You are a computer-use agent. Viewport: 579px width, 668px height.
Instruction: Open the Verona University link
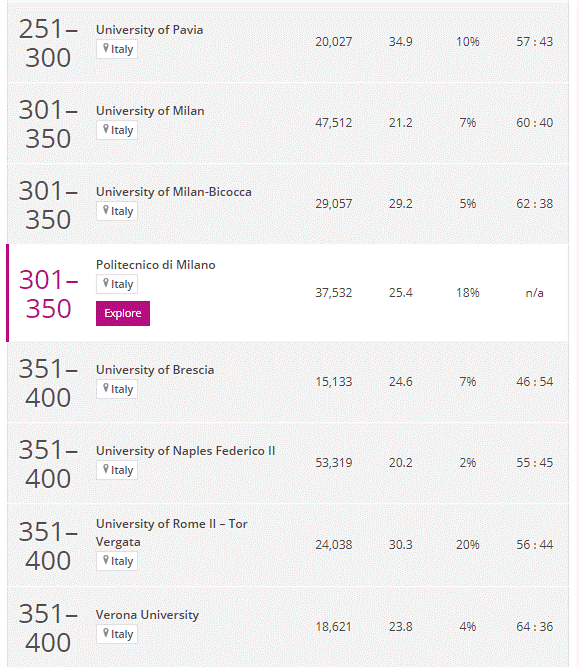pos(147,615)
